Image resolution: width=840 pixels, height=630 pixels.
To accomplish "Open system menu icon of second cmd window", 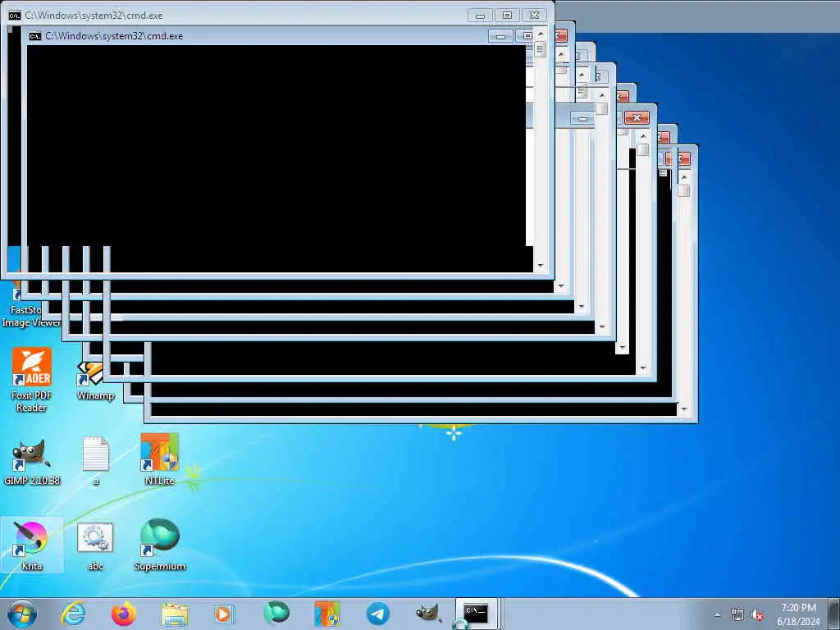I will pyautogui.click(x=34, y=36).
